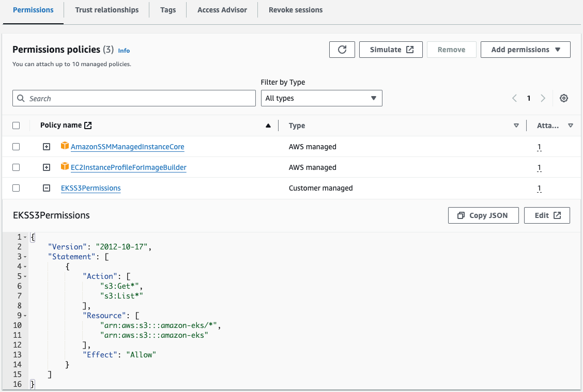Image resolution: width=583 pixels, height=392 pixels.
Task: Click the settings gear for table preferences
Action: (x=564, y=98)
